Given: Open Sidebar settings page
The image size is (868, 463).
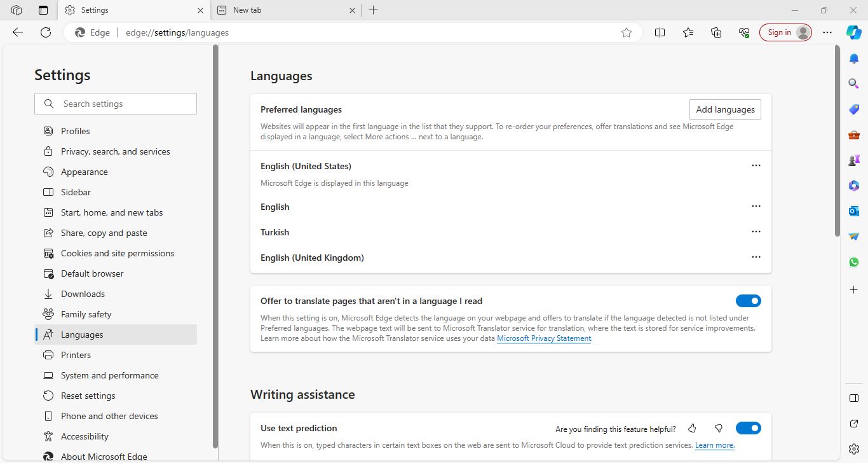Looking at the screenshot, I should click(116, 192).
